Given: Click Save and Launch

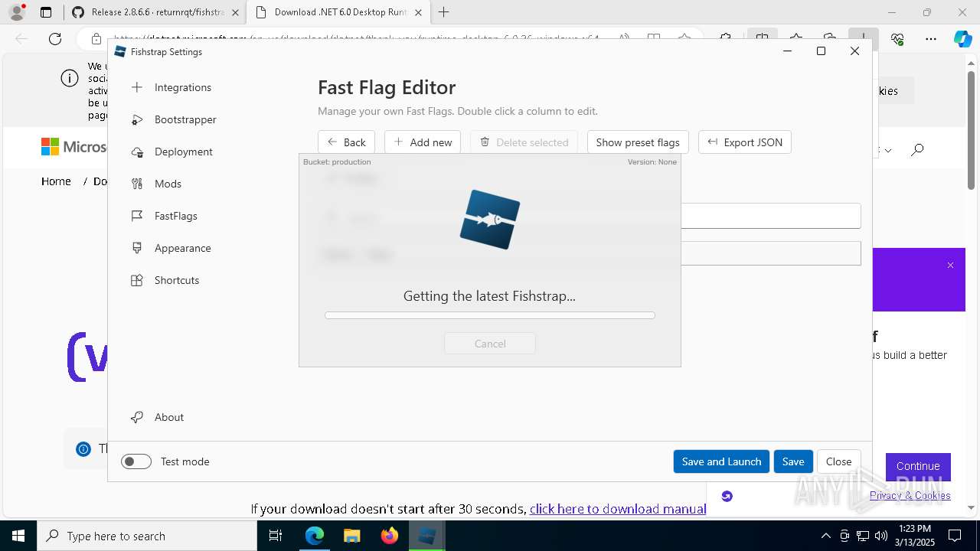Looking at the screenshot, I should click(x=721, y=461).
